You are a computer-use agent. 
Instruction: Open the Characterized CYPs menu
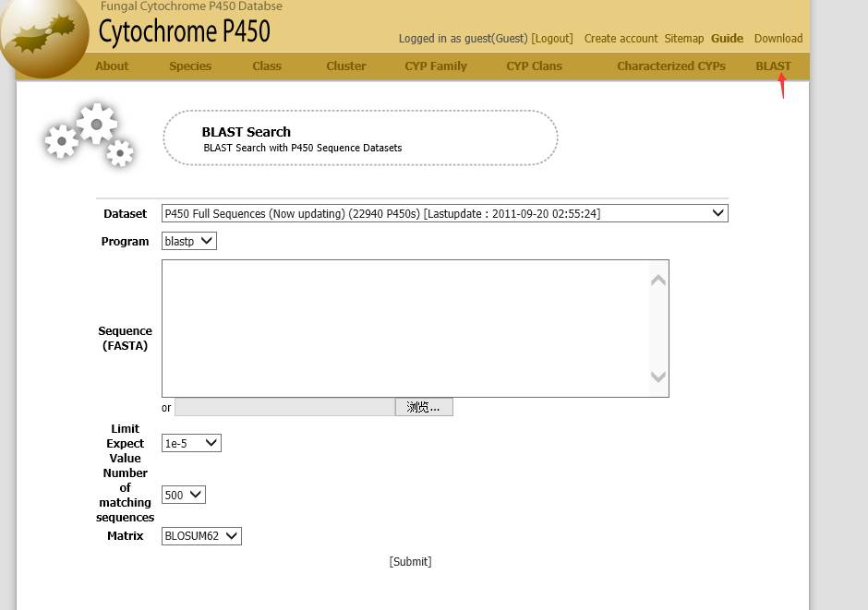tap(671, 66)
